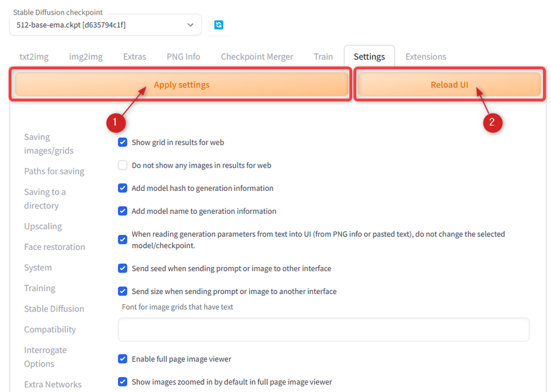Select the Settings tab
The image size is (551, 392).
pyautogui.click(x=369, y=57)
